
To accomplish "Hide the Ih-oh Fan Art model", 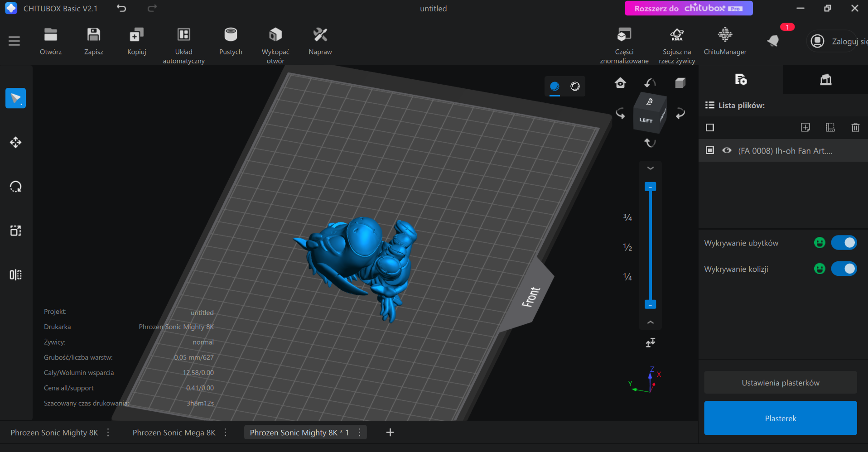I will tap(727, 150).
